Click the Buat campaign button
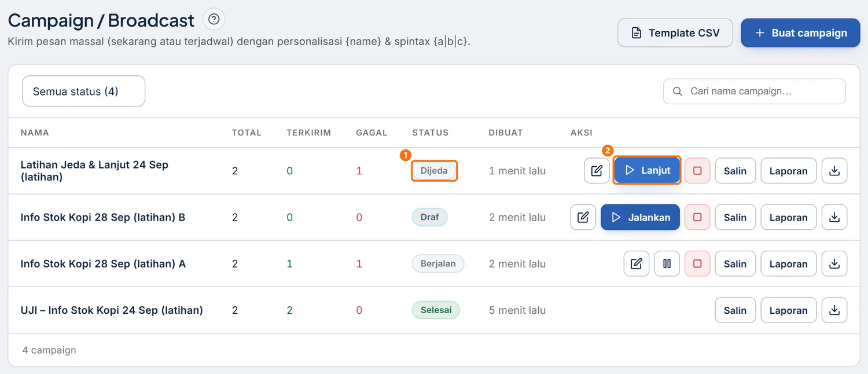The image size is (868, 374). point(800,33)
